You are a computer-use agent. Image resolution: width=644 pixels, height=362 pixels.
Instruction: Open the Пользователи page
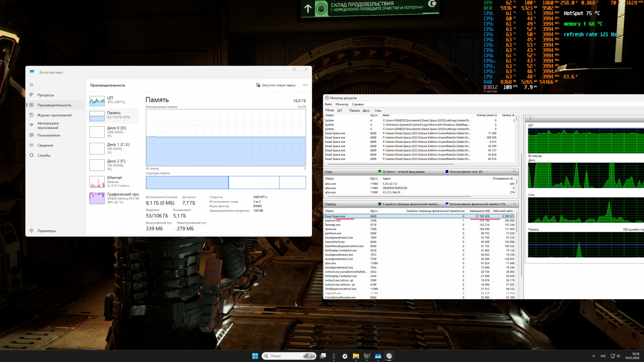[x=49, y=135]
